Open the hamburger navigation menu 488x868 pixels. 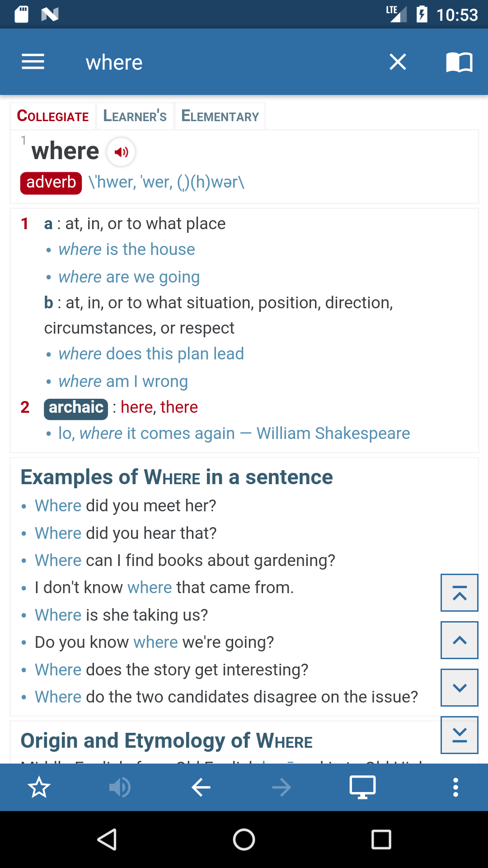tap(33, 62)
